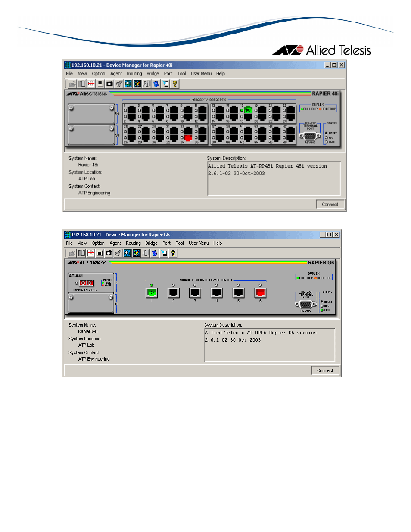The height and width of the screenshot is (532, 411).
Task: Click Connect button in Rapier G6 window
Action: [x=325, y=370]
